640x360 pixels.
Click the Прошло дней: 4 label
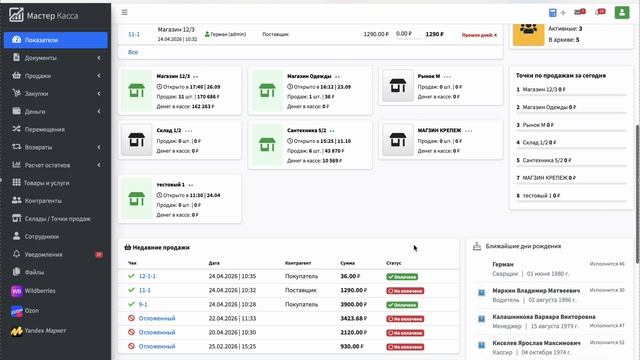point(479,35)
